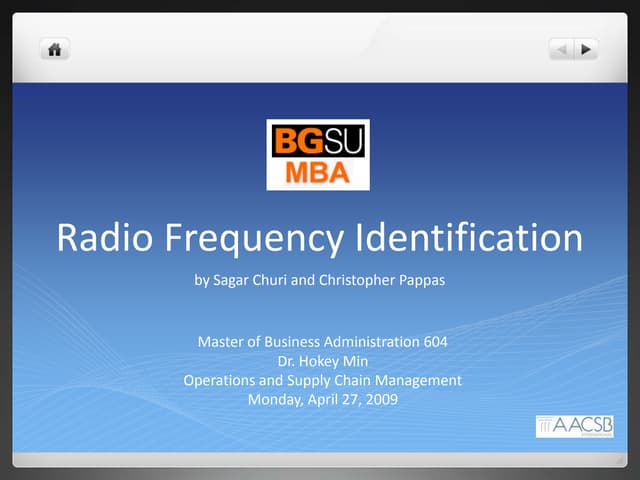Click the course number 604

(435, 342)
